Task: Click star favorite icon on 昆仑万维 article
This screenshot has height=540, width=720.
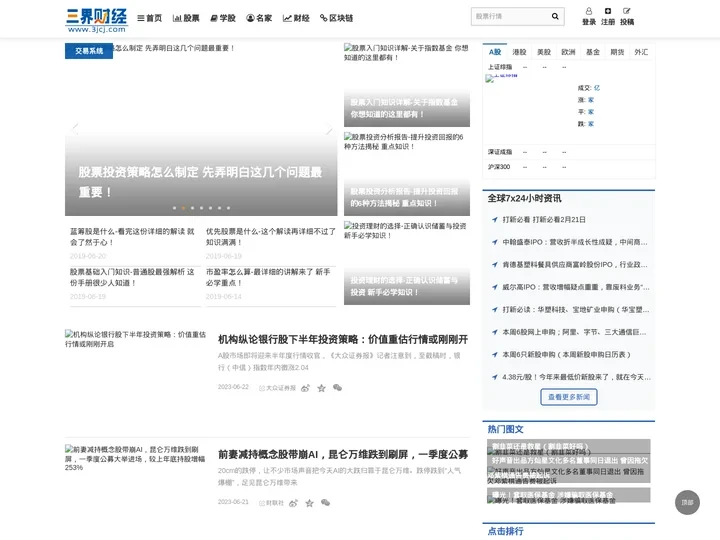Action: click(x=309, y=503)
